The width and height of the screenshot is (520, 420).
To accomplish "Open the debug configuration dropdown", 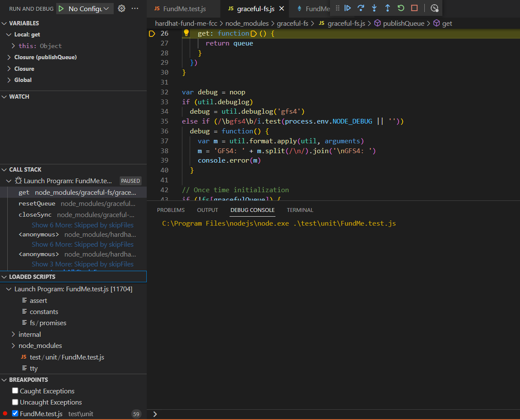I will point(90,9).
